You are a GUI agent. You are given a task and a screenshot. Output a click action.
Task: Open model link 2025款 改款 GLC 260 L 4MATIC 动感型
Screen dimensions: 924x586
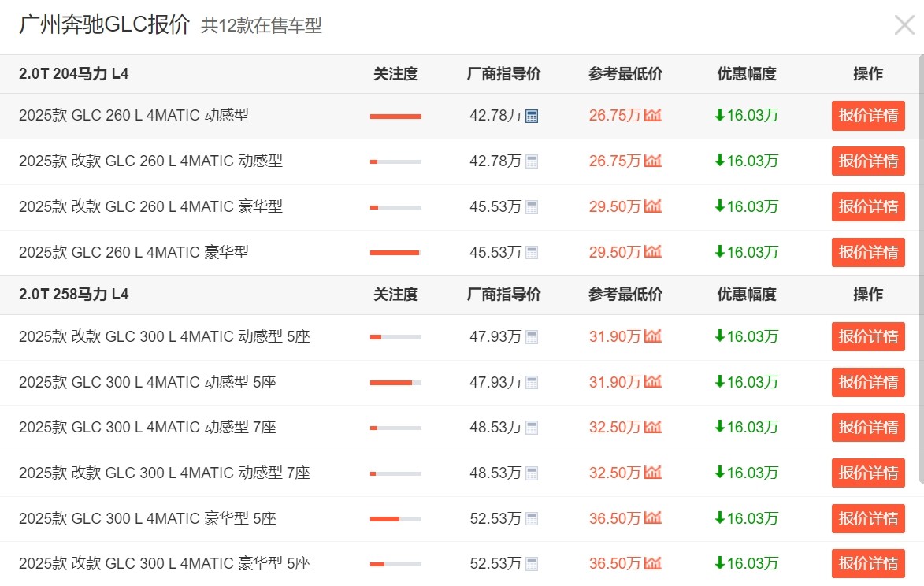[151, 160]
